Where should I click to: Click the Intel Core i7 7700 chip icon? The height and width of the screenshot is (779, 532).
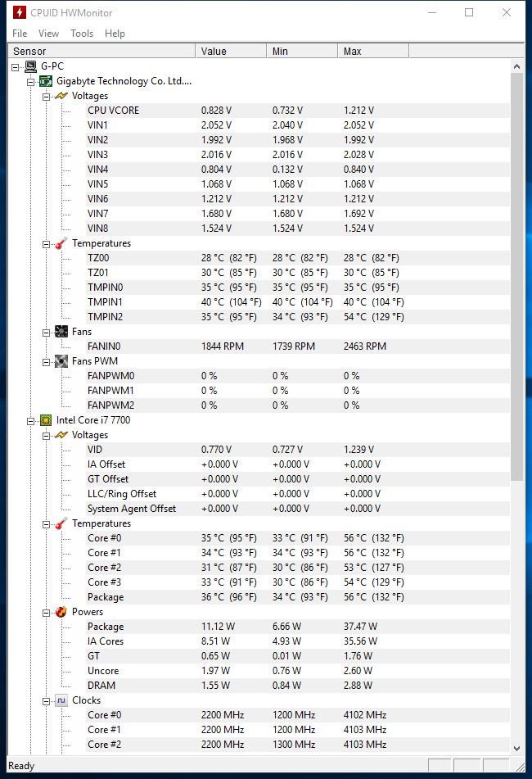point(46,420)
